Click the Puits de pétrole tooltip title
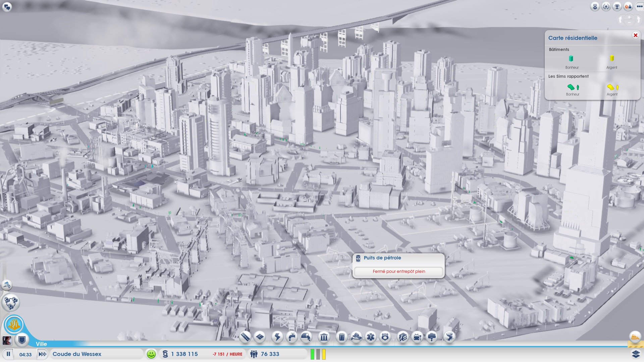 382,258
